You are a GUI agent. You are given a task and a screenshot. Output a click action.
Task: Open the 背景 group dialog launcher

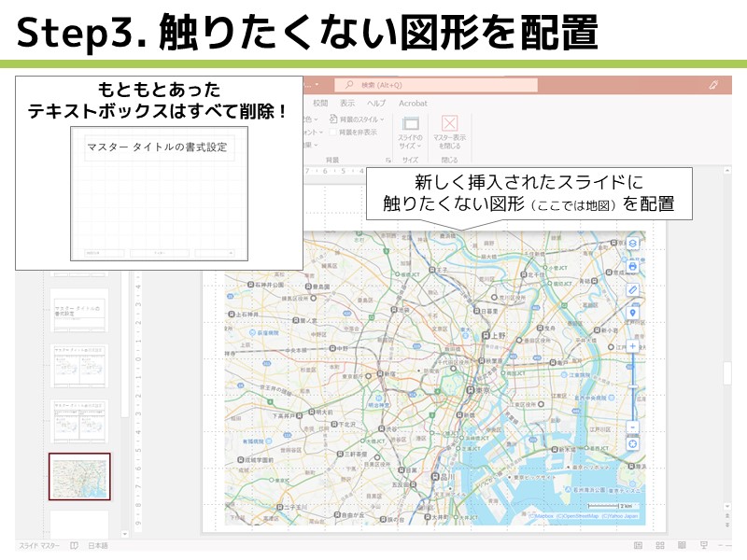coord(388,160)
